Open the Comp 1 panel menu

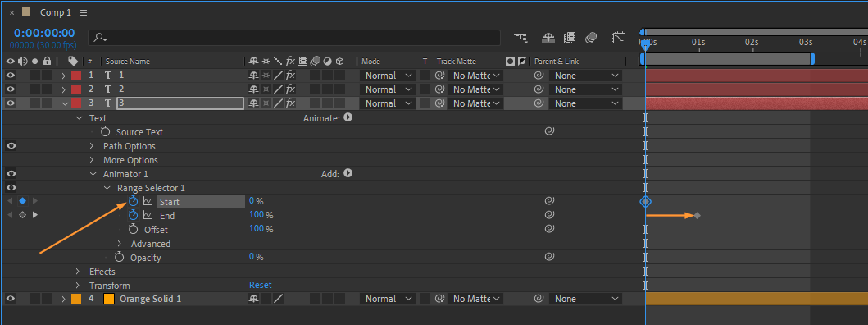(84, 12)
